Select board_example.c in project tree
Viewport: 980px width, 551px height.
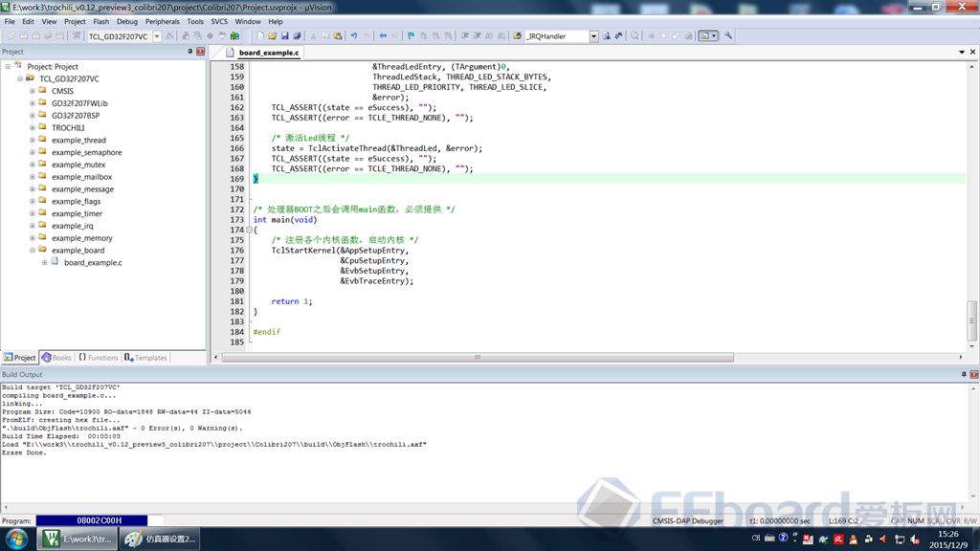(x=92, y=262)
